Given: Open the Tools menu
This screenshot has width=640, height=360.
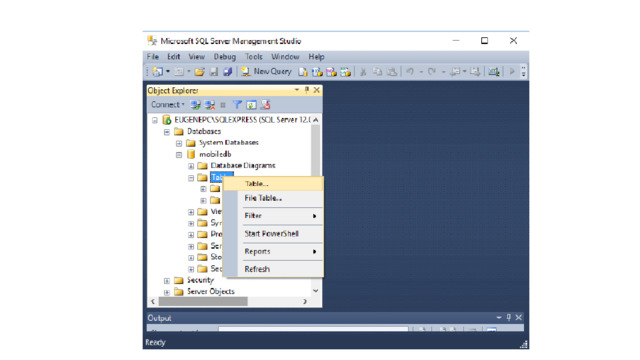Looking at the screenshot, I should [x=253, y=57].
